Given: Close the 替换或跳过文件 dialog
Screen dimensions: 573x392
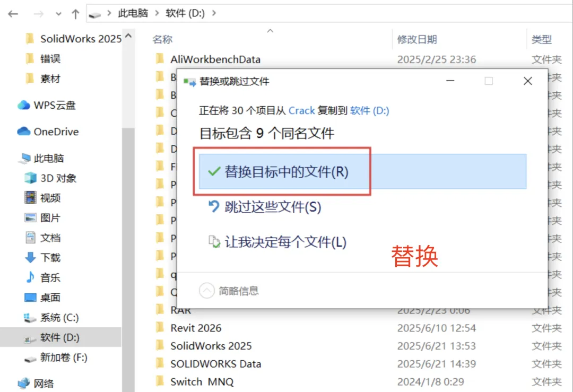Looking at the screenshot, I should (528, 81).
